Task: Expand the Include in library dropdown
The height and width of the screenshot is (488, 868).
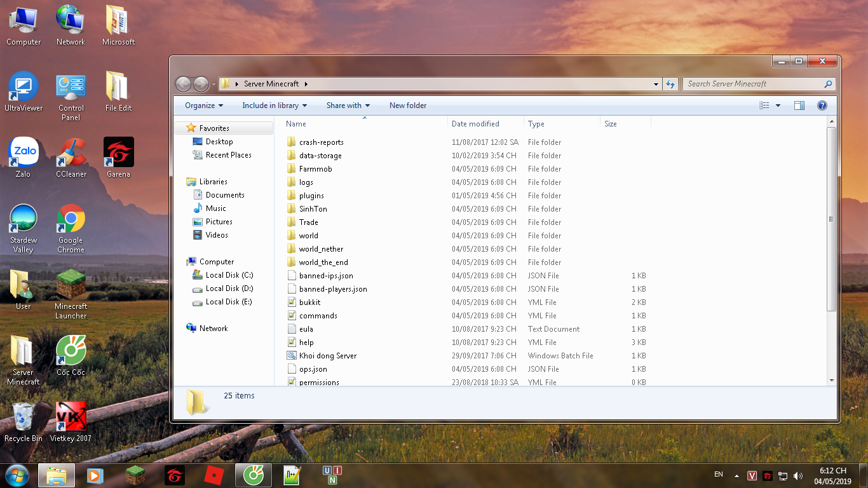Action: [x=274, y=105]
